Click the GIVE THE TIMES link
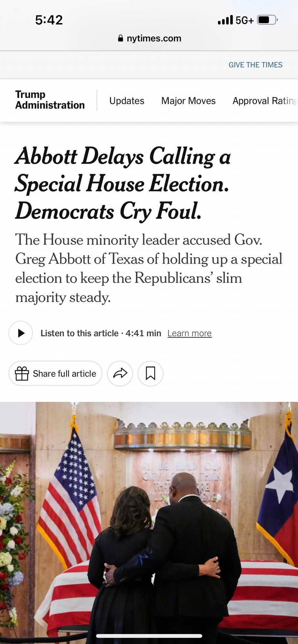Viewport: 298px width, 644px height. coord(255,65)
